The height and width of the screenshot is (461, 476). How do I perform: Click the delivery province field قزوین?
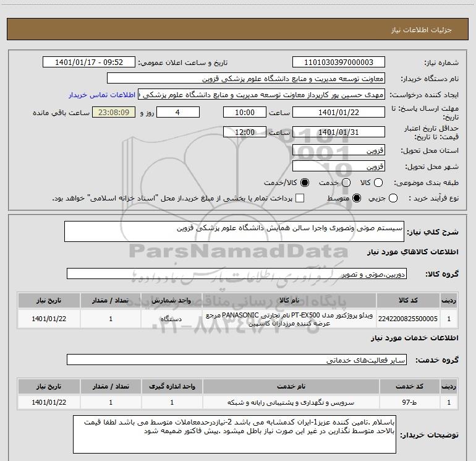(x=339, y=150)
